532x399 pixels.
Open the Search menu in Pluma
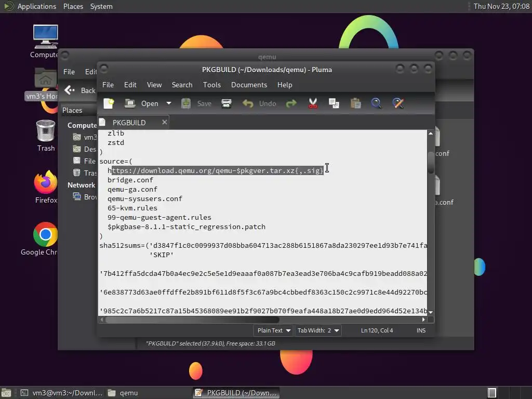coord(182,85)
